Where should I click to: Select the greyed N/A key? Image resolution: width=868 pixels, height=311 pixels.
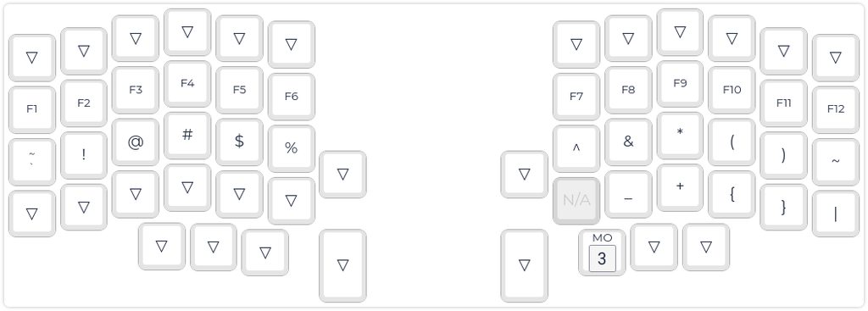[x=576, y=200]
